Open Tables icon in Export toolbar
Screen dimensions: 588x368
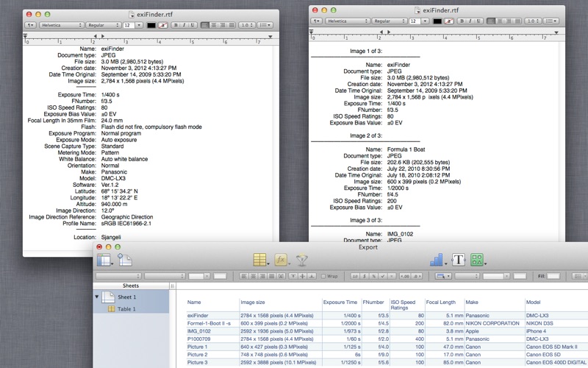(x=261, y=260)
